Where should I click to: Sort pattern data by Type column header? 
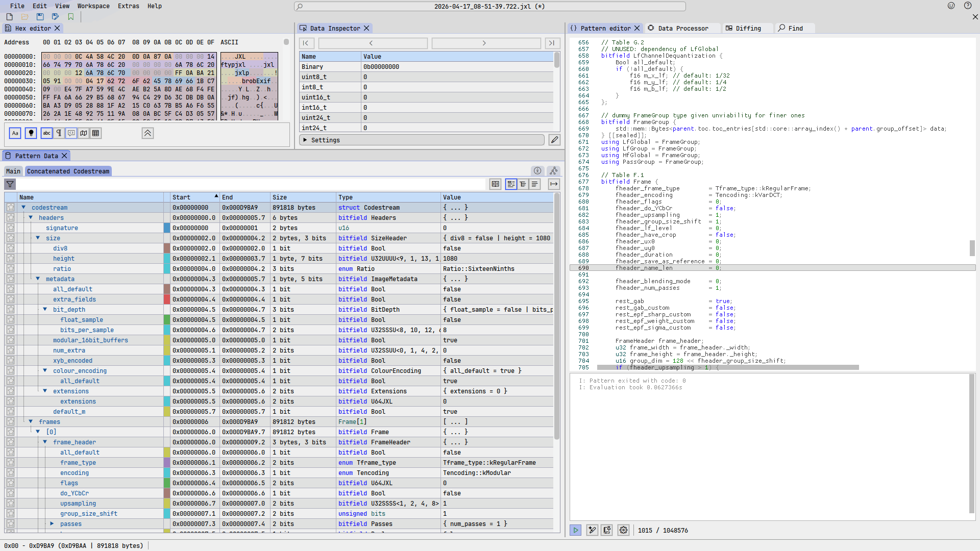pos(388,197)
